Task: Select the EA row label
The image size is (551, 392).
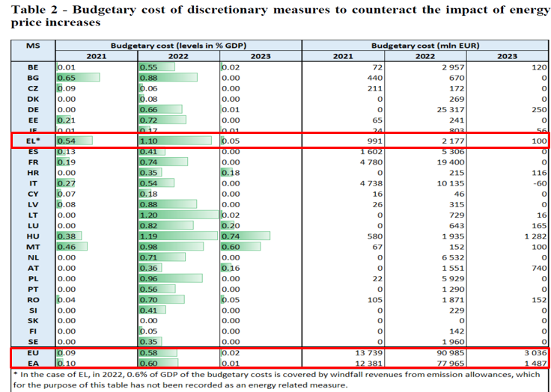Action: [x=33, y=363]
